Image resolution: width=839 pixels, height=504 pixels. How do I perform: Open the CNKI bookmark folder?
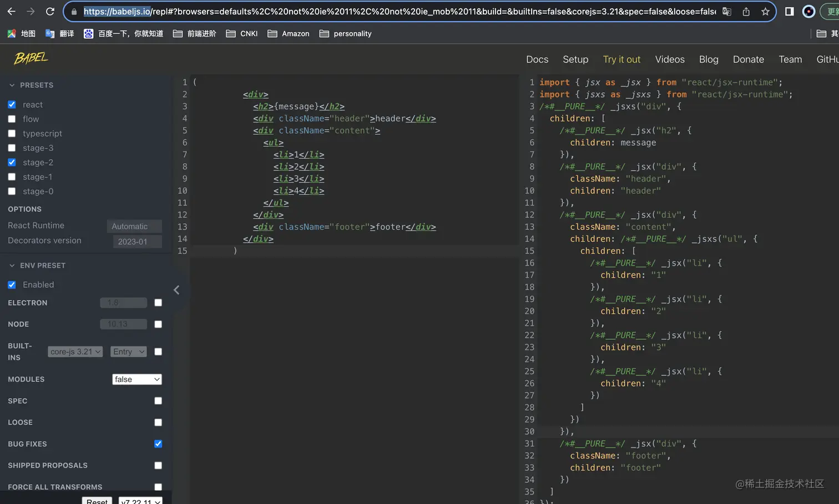point(242,34)
